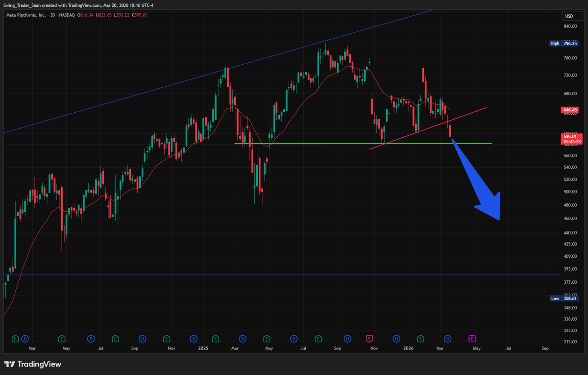
Task: Click the dividend marker near Mar 2025
Action: tap(242, 338)
